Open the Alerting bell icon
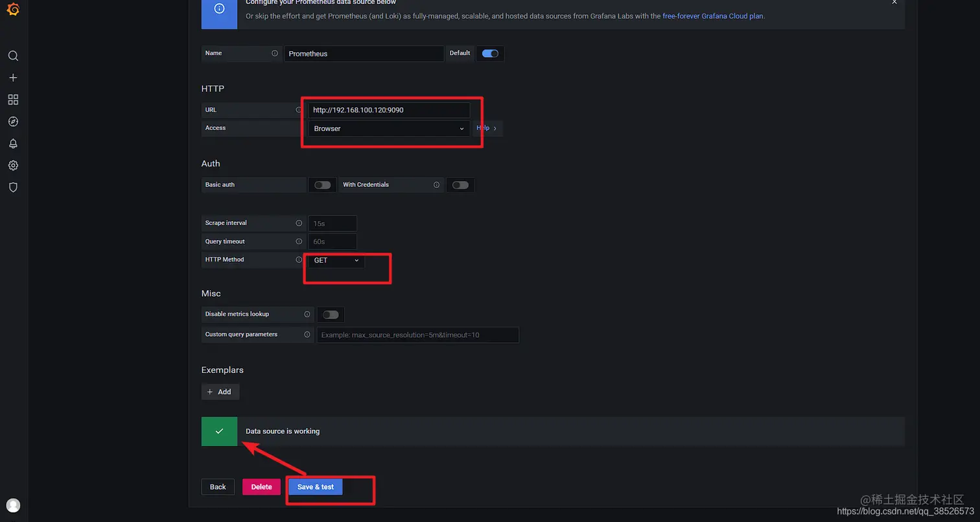Image resolution: width=980 pixels, height=522 pixels. 13,144
